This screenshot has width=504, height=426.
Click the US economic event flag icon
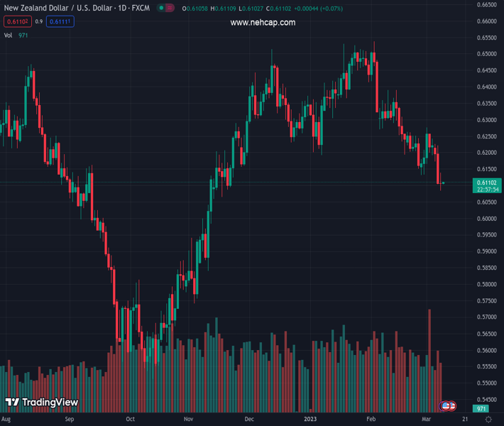[x=447, y=405]
